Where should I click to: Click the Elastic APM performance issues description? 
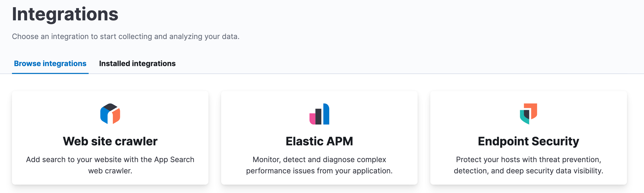[x=319, y=165]
